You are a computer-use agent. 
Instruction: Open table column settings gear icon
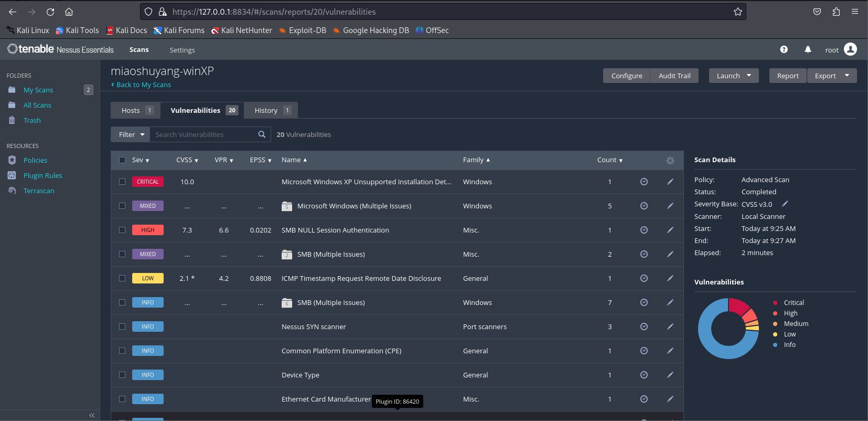click(x=670, y=161)
